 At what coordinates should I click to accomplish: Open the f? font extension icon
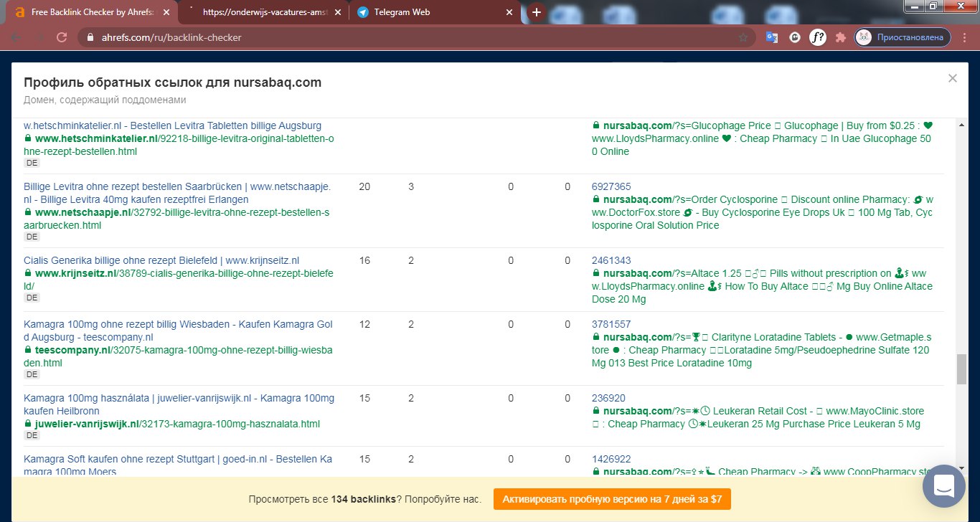tap(817, 37)
